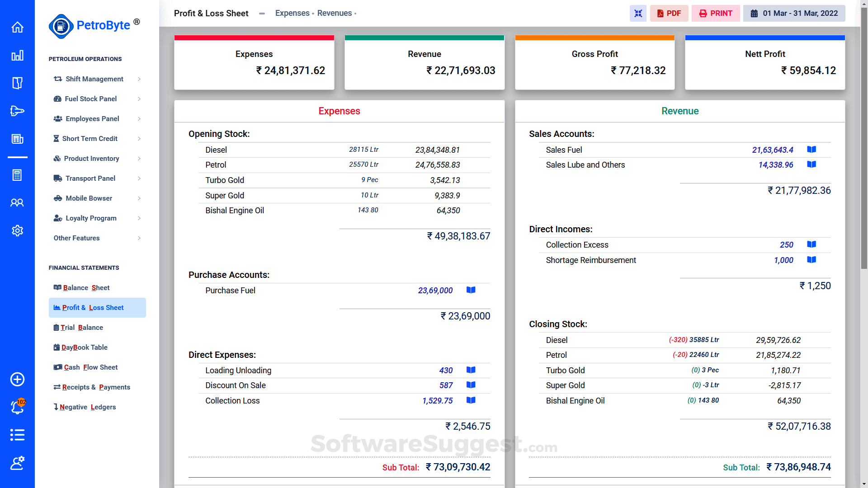The image size is (868, 488).
Task: Open the ledger icon beside Collection Excess
Action: pyautogui.click(x=811, y=244)
